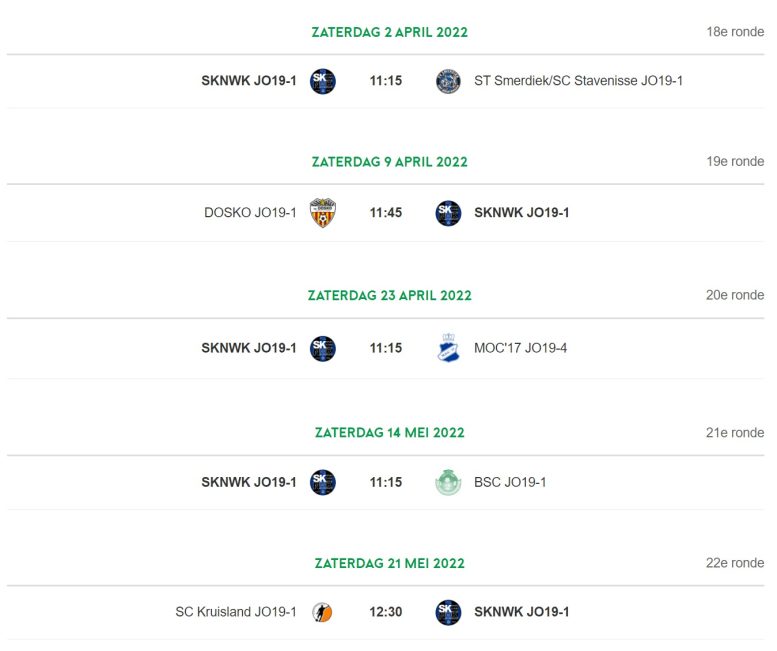Click the SC Kruisland orange logo

[322, 612]
